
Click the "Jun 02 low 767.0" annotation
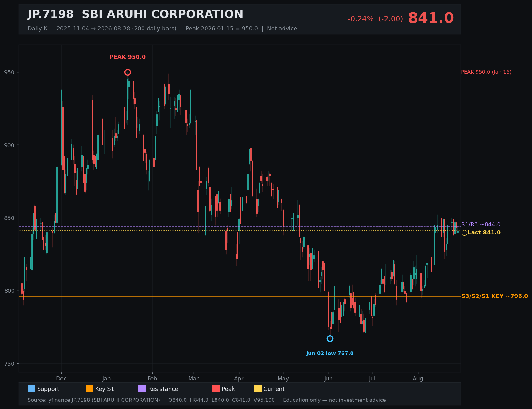tap(330, 354)
